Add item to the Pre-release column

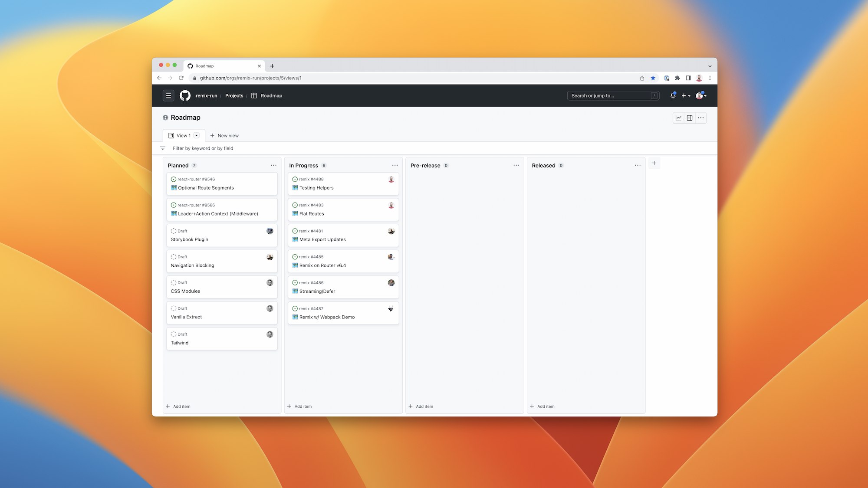(421, 406)
